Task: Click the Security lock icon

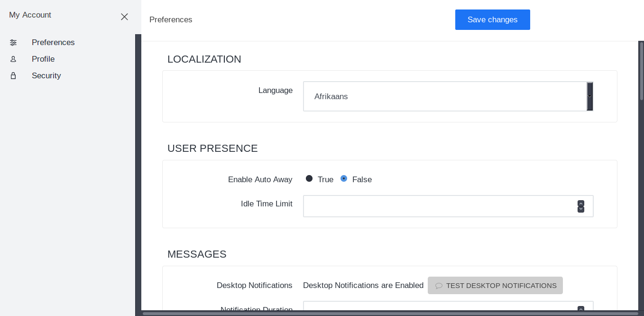Action: tap(13, 76)
